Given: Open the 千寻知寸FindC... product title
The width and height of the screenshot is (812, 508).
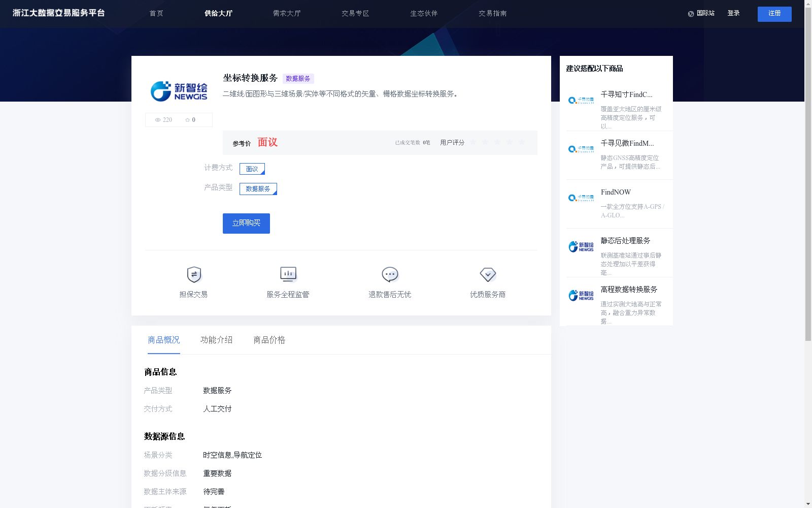Looking at the screenshot, I should [627, 94].
